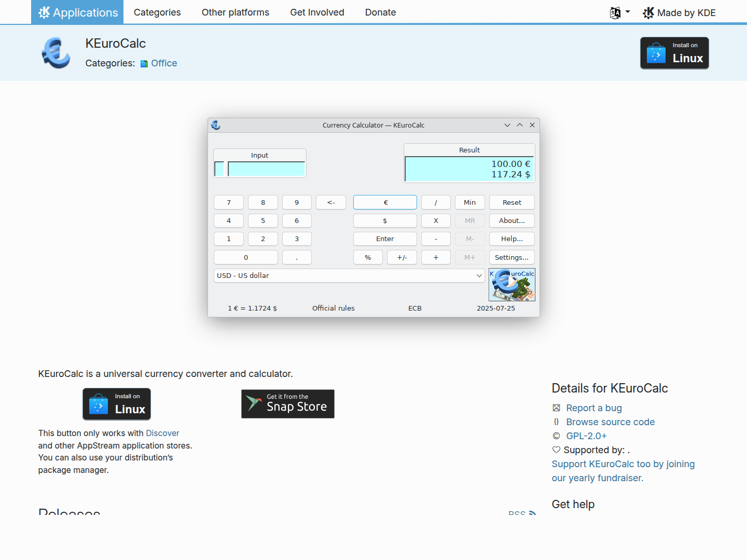Click the 2 key on the calculator
This screenshot has height=560, width=747.
[263, 239]
